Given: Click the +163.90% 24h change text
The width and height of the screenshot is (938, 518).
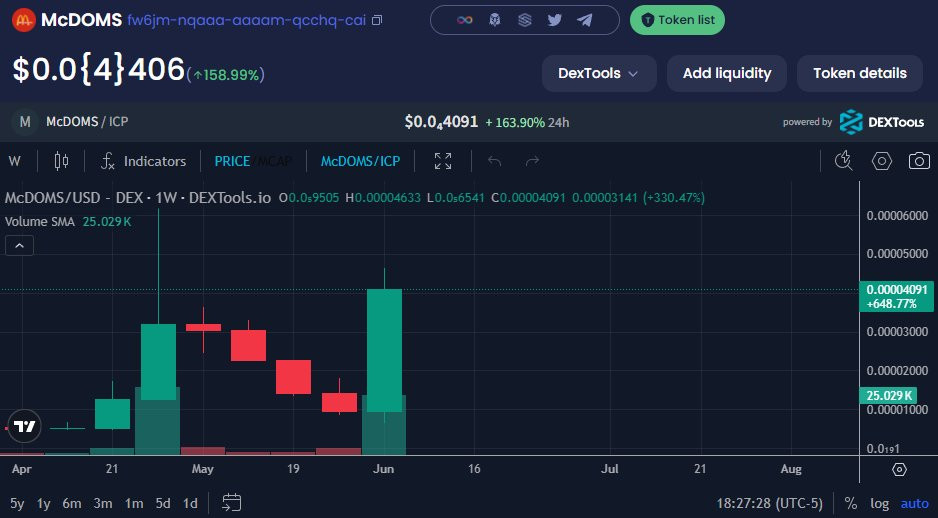Looking at the screenshot, I should coord(527,123).
